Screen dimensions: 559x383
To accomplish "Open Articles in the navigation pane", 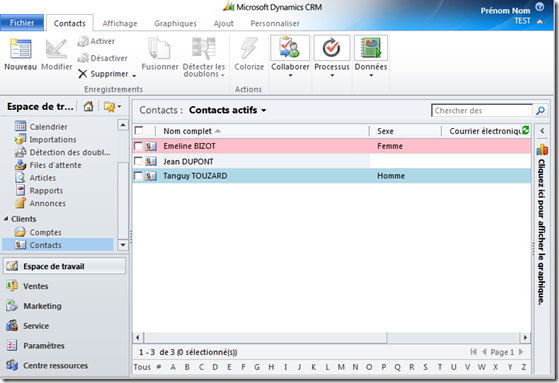I will tap(35, 178).
